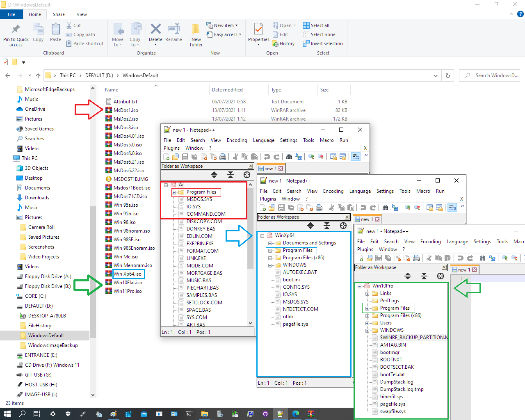
Task: Select the Win Xp64.iso file
Action: click(x=127, y=274)
